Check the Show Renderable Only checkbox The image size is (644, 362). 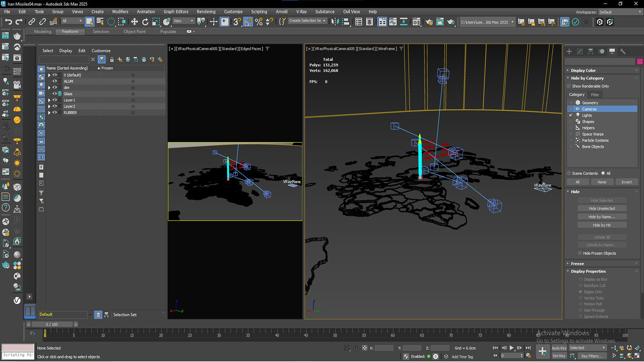(x=569, y=86)
